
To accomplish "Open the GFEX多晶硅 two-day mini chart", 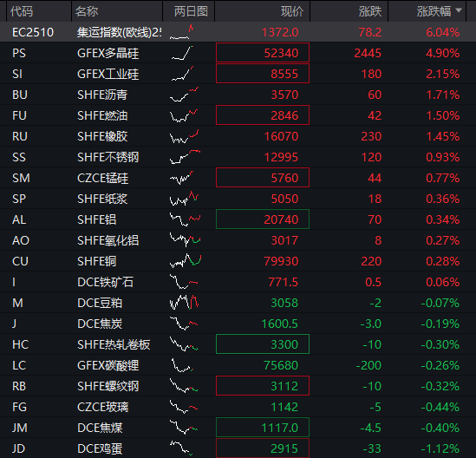I will click(182, 53).
